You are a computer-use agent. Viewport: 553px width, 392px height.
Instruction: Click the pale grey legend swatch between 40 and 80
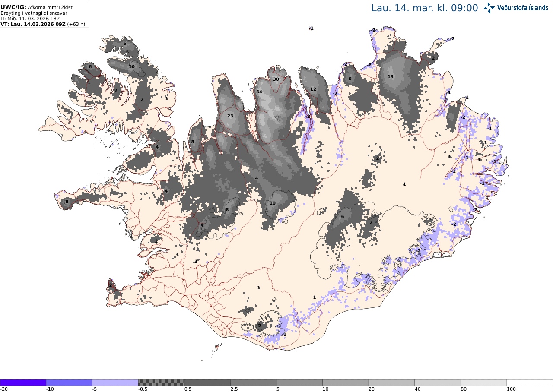pyautogui.click(x=438, y=383)
